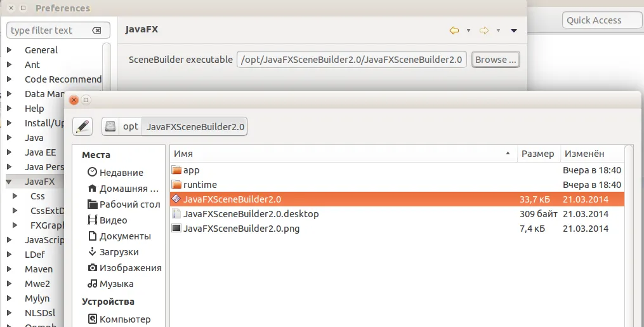Clear the filter text with the eraser icon
Screen dimensions: 644x327
pyautogui.click(x=96, y=30)
